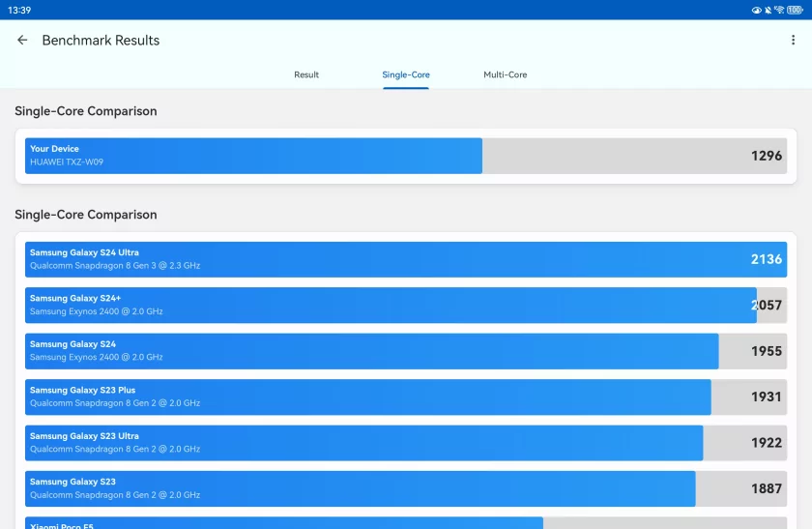Select the Samsung Galaxy S23 row

(406, 488)
